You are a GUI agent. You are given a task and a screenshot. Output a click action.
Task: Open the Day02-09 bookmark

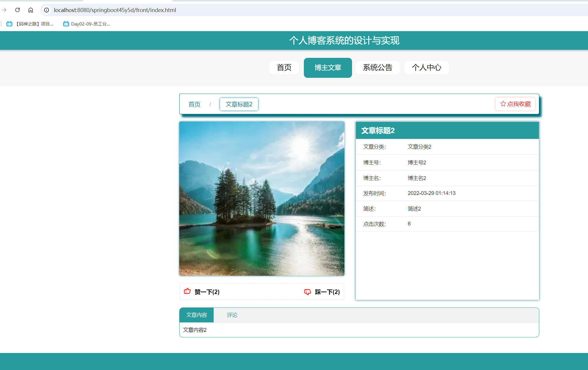click(87, 24)
